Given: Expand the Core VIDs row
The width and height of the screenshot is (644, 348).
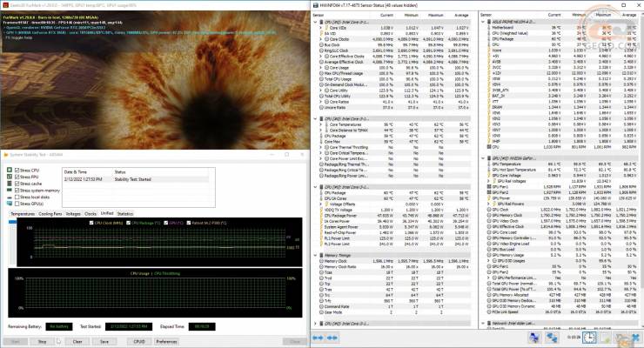Looking at the screenshot, I should (321, 28).
